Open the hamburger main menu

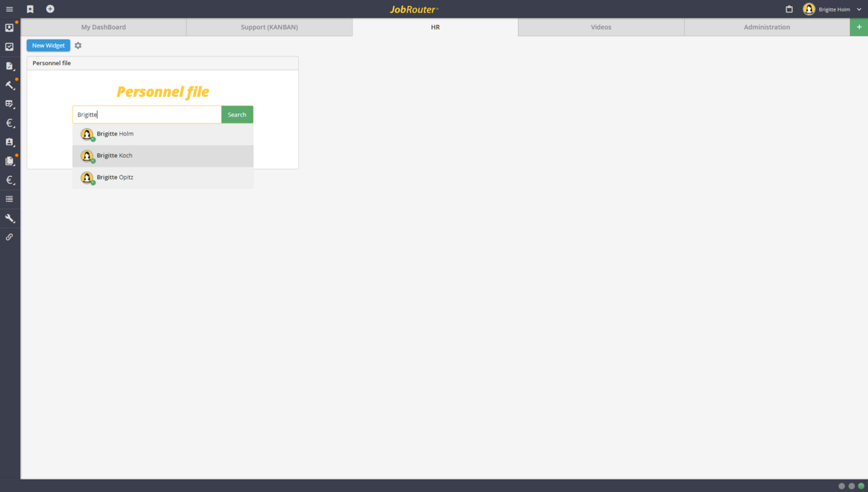[9, 9]
